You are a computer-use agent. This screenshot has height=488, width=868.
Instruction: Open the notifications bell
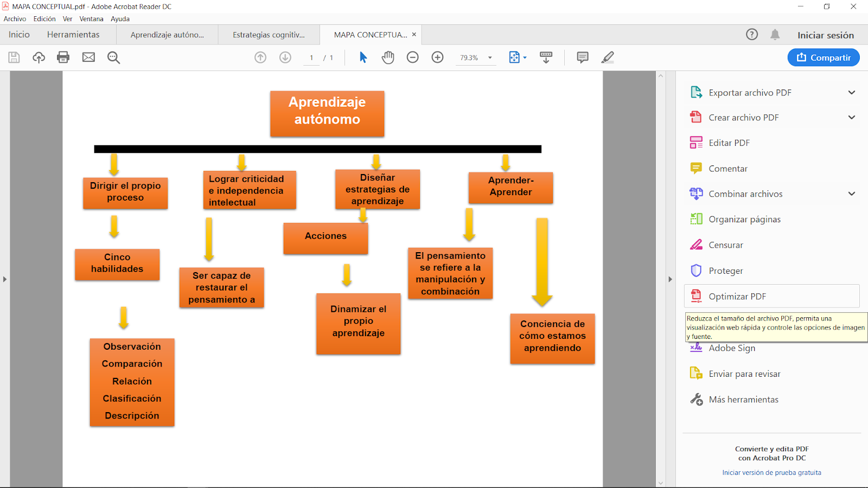click(x=775, y=34)
